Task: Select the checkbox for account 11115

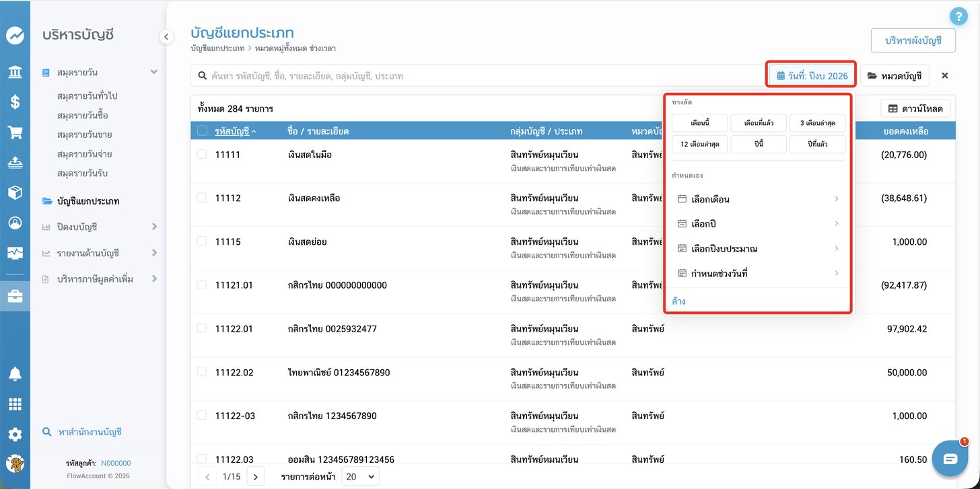Action: coord(202,241)
